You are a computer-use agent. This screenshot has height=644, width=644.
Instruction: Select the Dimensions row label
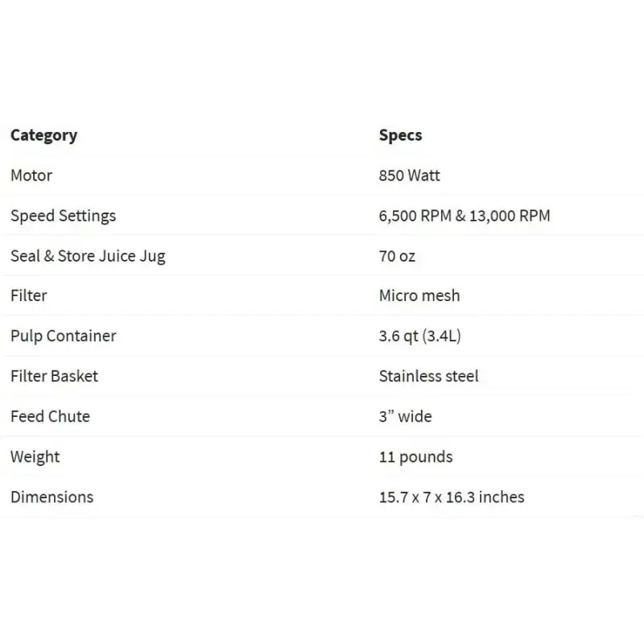click(52, 497)
